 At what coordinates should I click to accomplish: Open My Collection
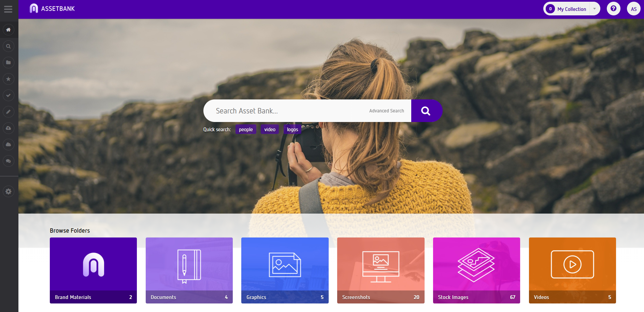coord(567,9)
